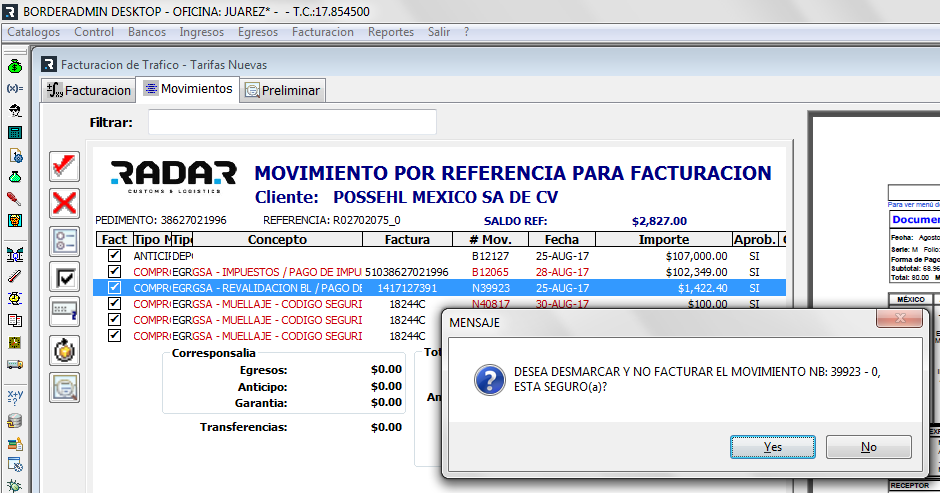Open the Facturacion menu
This screenshot has width=940, height=493.
point(323,32)
